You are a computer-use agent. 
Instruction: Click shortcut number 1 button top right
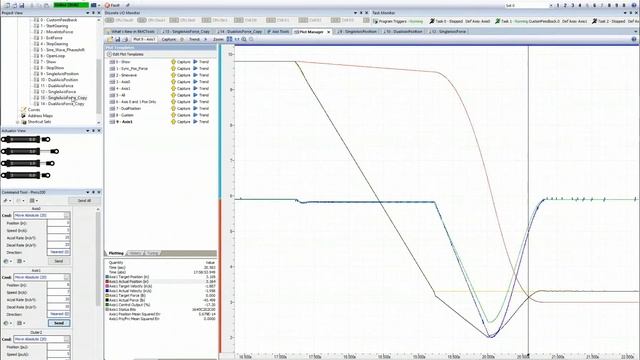[x=558, y=5]
